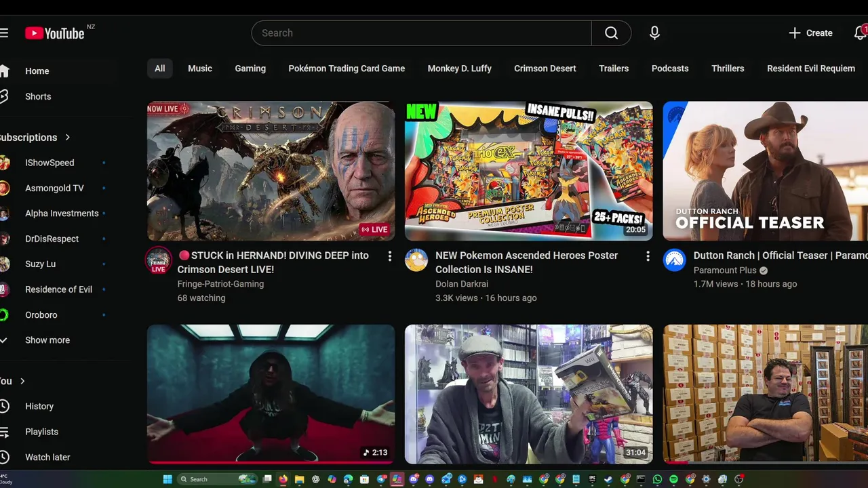Focus the YouTube search field

tap(421, 33)
